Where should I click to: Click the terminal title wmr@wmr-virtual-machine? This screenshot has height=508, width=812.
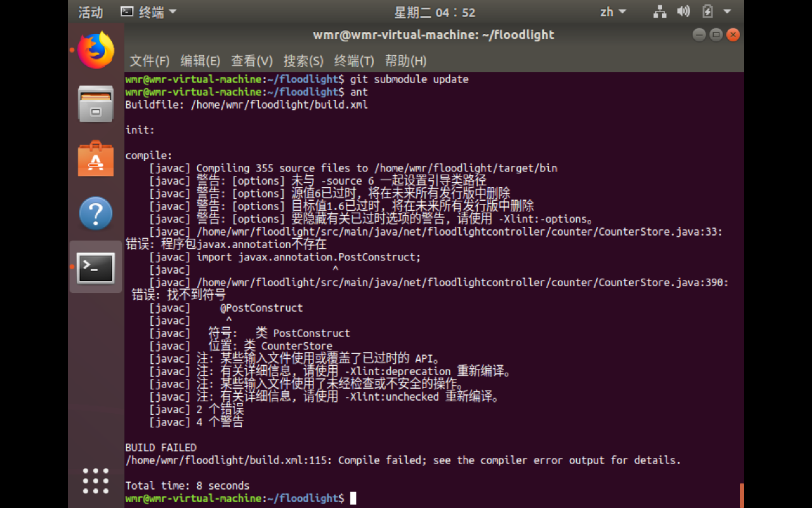click(434, 35)
